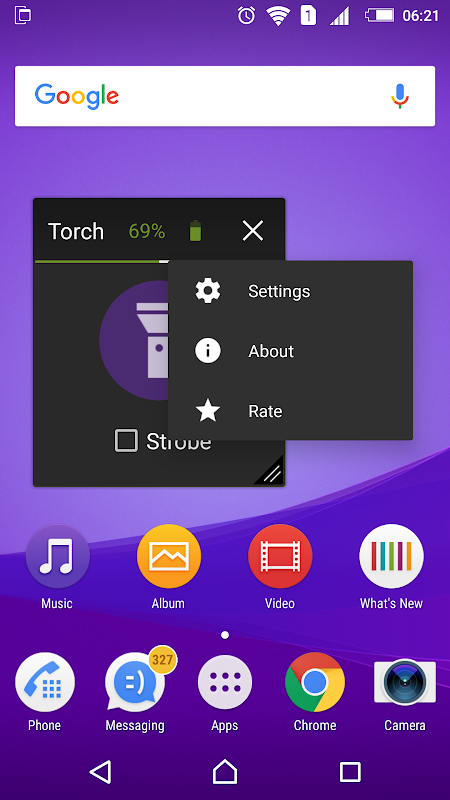The height and width of the screenshot is (800, 450).
Task: Click the gear icon beside Settings
Action: pos(208,291)
